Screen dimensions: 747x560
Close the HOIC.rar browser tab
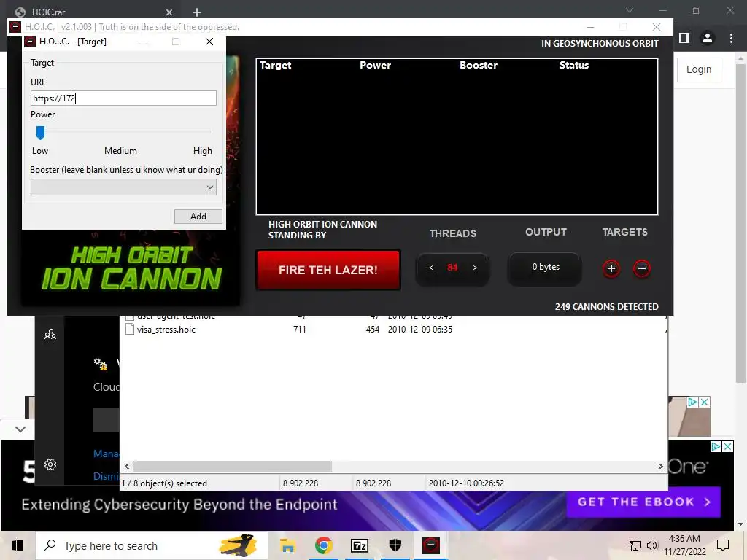(169, 12)
